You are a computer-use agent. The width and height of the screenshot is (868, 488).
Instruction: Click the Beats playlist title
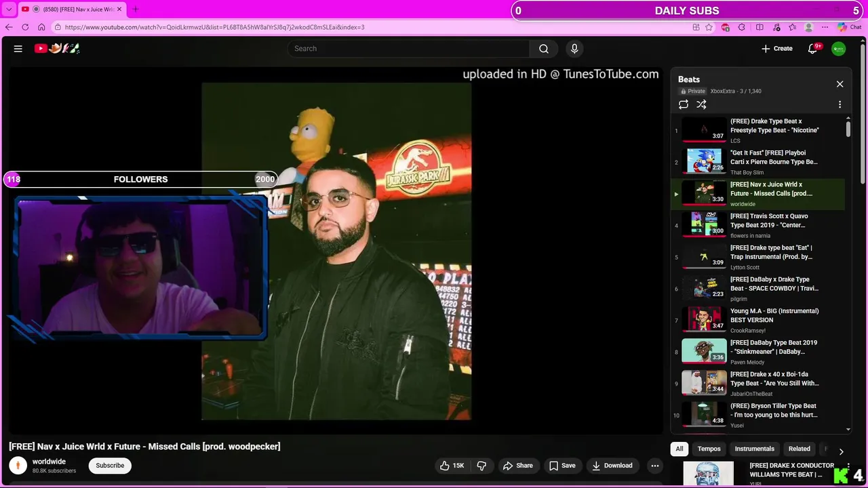689,79
